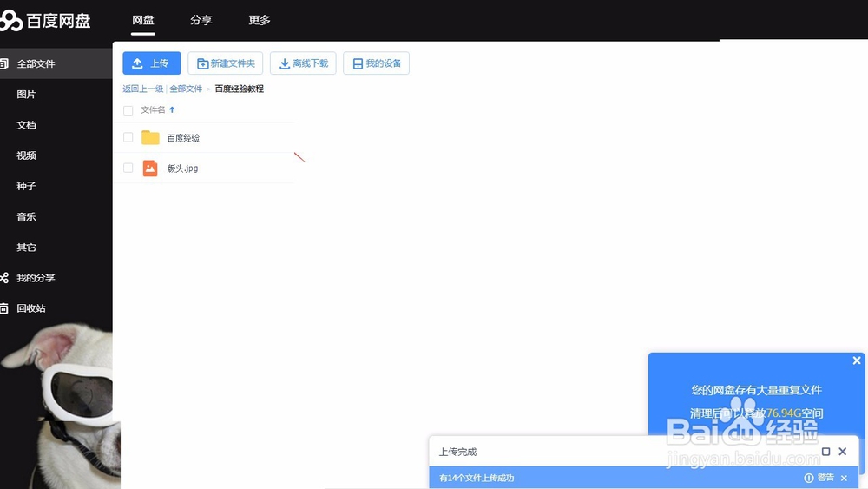Toggle the select-all files checkbox
The image size is (868, 489).
click(128, 110)
